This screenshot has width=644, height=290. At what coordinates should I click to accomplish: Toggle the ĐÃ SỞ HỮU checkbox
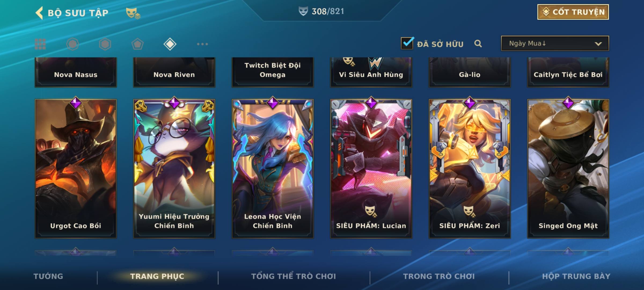tap(407, 43)
